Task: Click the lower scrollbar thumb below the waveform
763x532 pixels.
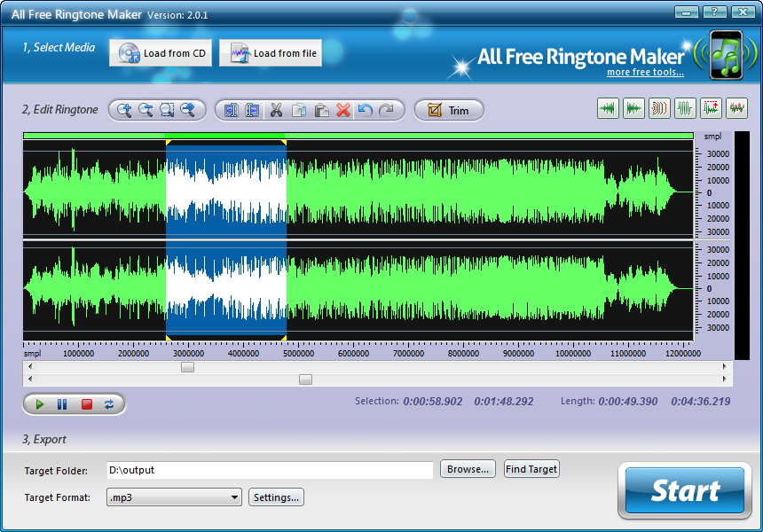Action: [305, 379]
